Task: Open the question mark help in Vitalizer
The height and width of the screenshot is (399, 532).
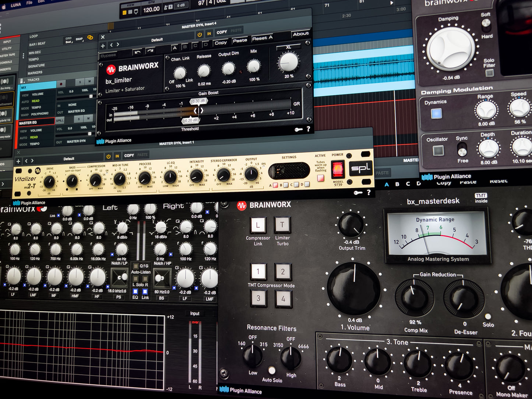Action: (369, 192)
